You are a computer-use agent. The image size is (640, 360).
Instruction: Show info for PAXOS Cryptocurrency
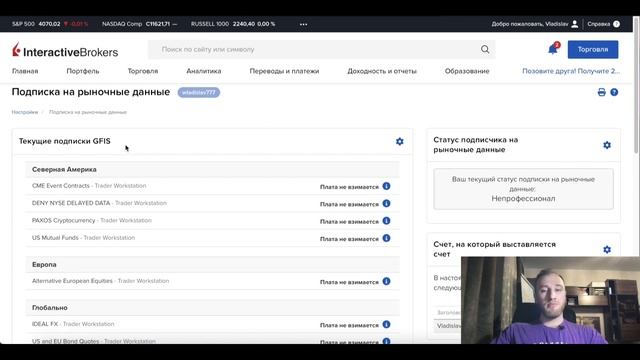(386, 221)
